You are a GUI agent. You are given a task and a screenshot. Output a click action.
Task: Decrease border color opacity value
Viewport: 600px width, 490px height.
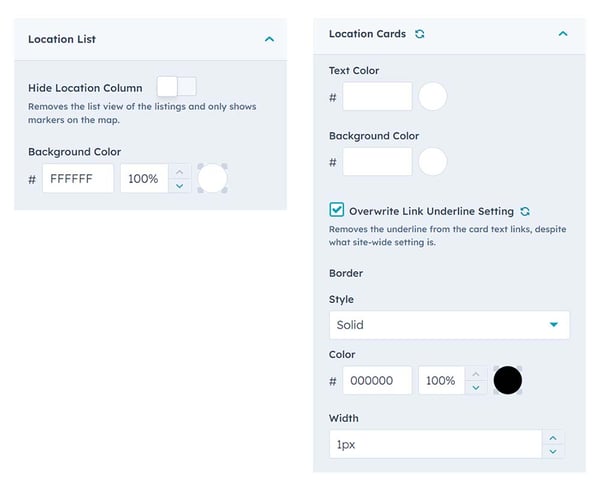pos(476,388)
